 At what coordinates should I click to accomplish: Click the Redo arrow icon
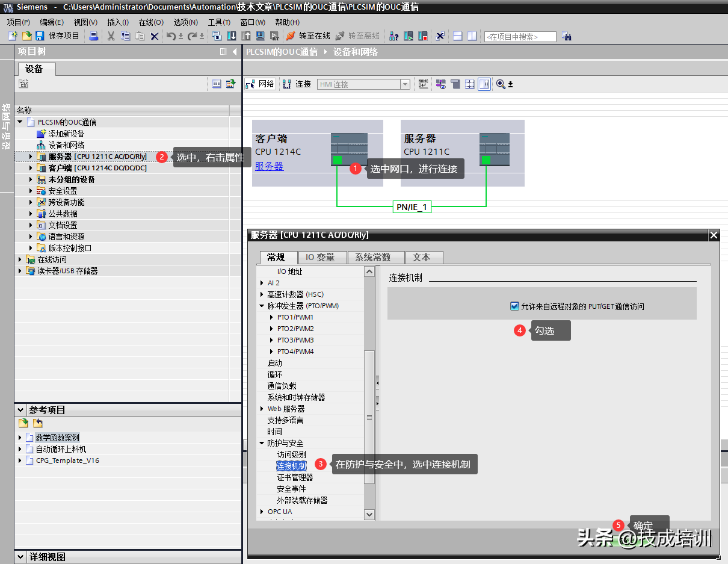[193, 36]
